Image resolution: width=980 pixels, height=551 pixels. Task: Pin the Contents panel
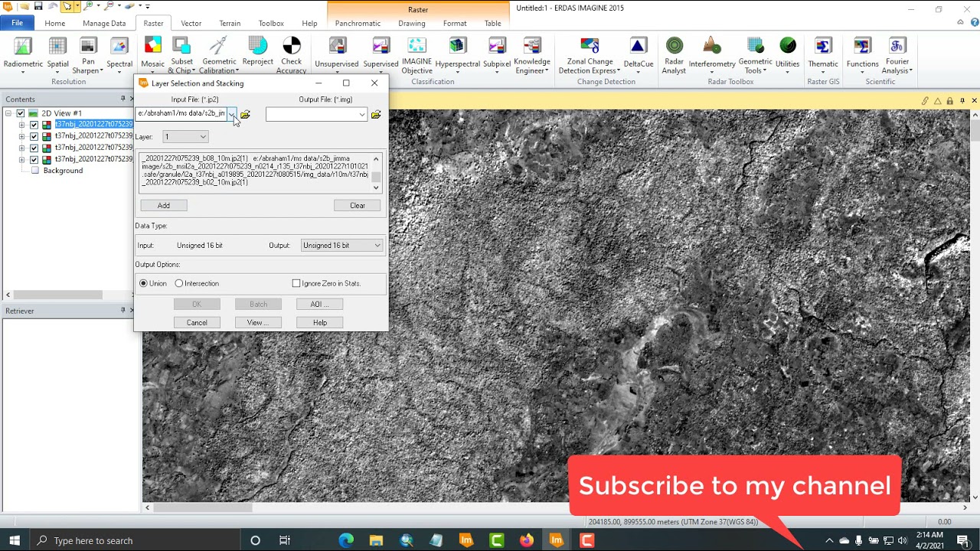click(122, 99)
